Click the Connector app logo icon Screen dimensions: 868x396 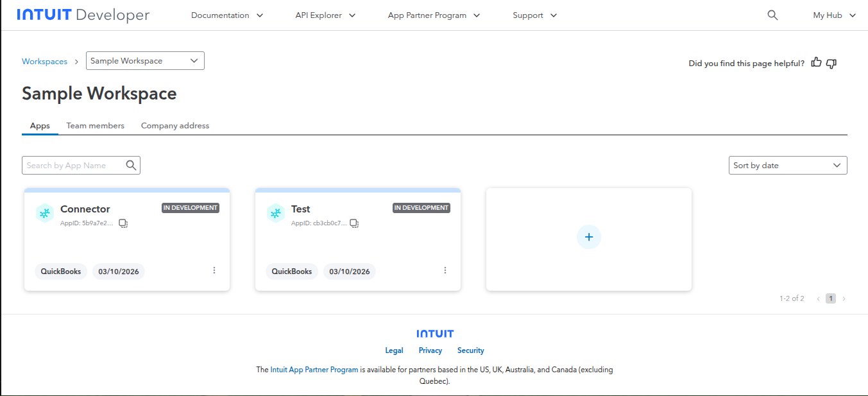(44, 213)
